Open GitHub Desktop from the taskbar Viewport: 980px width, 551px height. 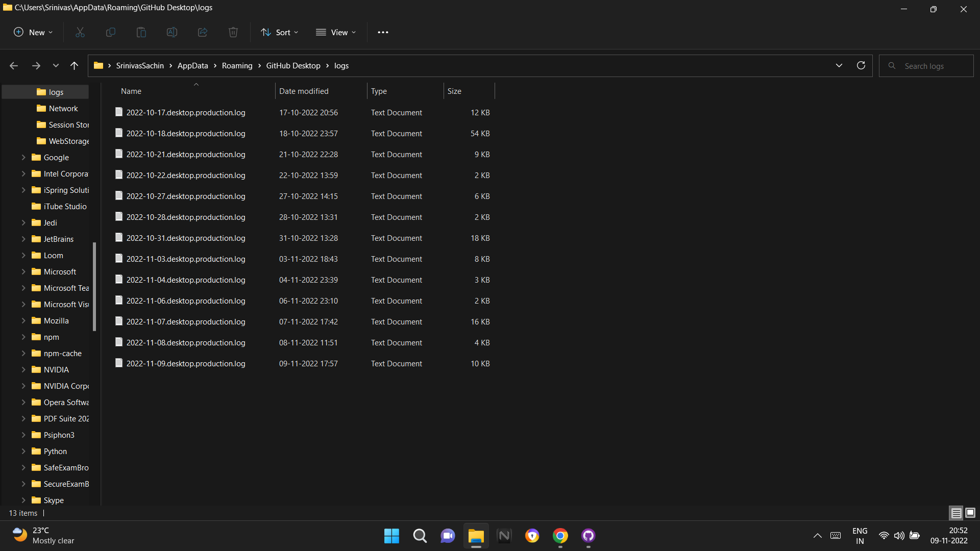point(588,535)
